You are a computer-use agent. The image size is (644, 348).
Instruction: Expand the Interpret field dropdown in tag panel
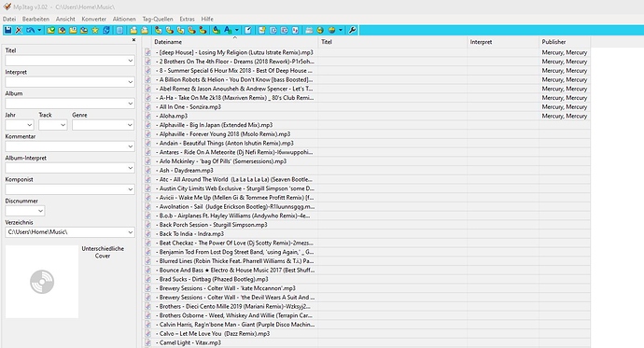pyautogui.click(x=130, y=82)
